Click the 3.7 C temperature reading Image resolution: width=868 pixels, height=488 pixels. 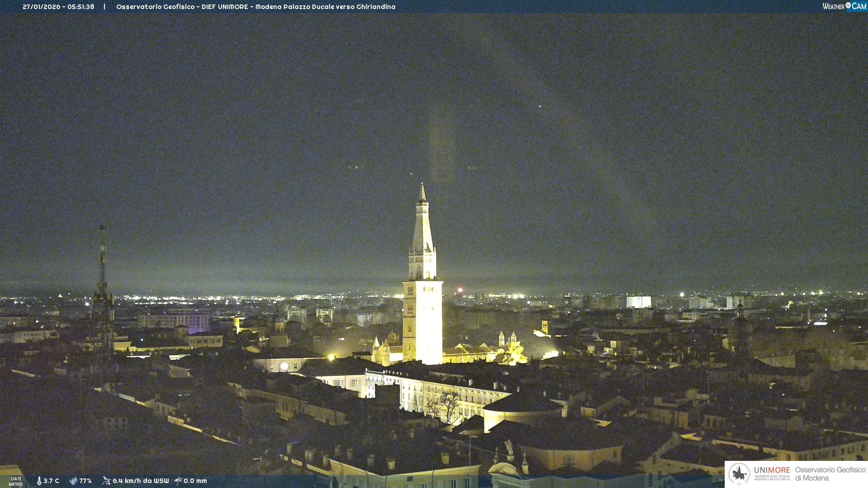pyautogui.click(x=51, y=481)
